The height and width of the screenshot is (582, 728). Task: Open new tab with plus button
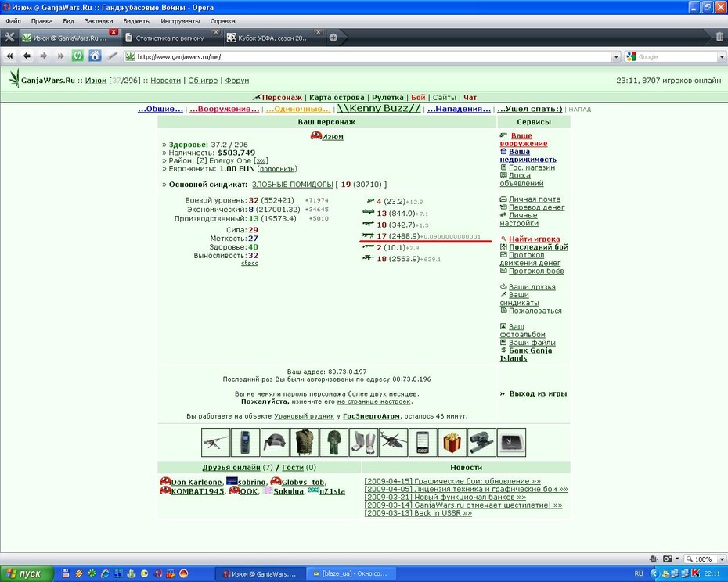click(x=333, y=38)
